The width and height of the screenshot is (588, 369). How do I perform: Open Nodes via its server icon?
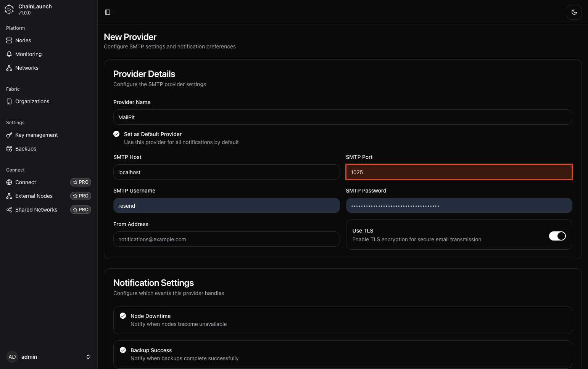click(9, 40)
